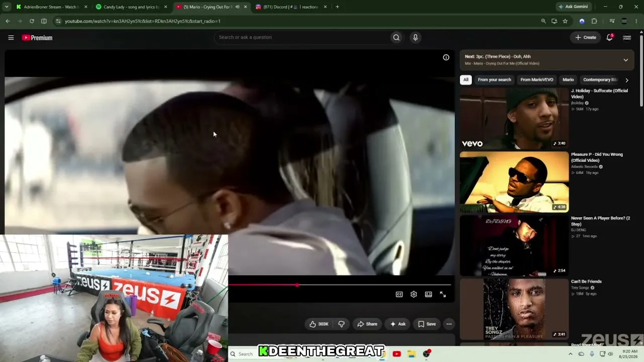Install app icon in address bar
This screenshot has height=362, width=644.
point(554,21)
